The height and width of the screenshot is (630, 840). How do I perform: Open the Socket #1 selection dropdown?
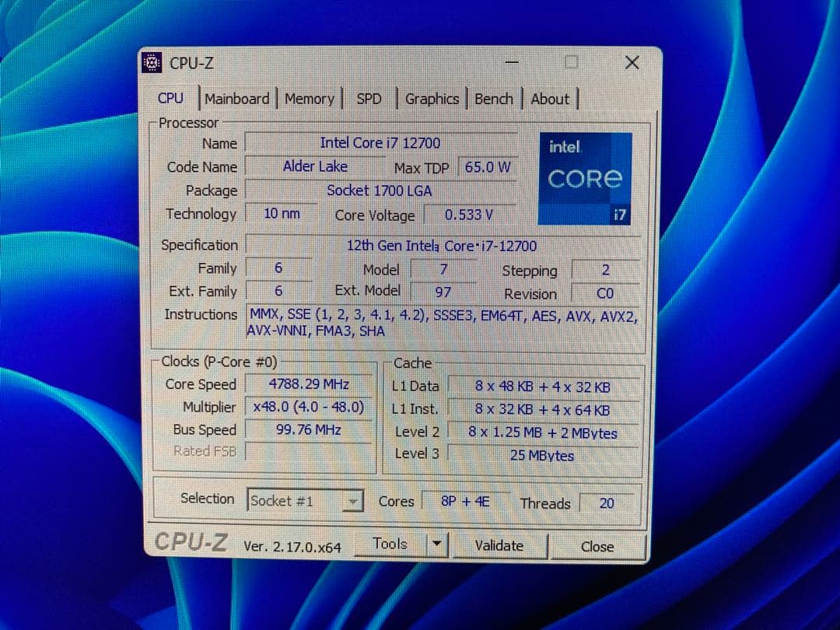click(x=305, y=501)
